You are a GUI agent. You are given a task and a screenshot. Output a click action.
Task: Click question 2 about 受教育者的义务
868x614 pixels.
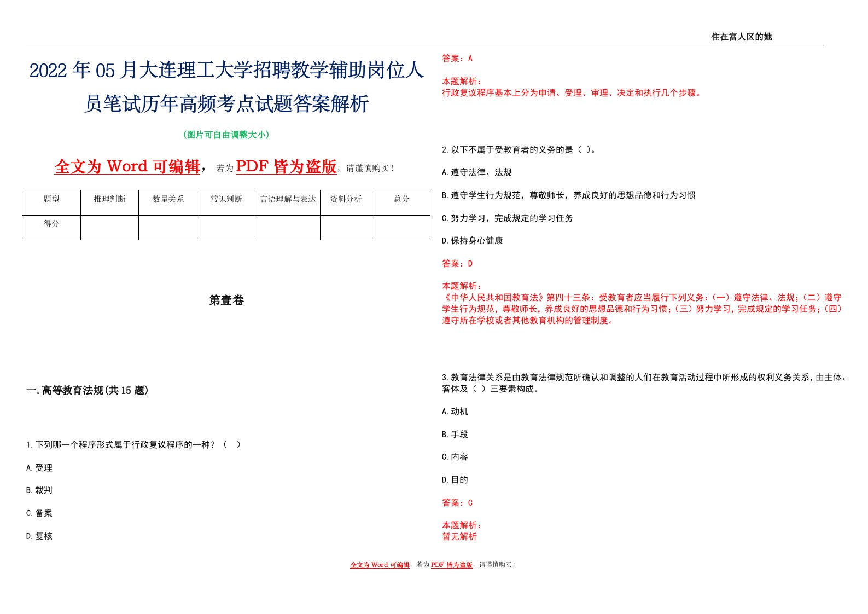(x=519, y=149)
